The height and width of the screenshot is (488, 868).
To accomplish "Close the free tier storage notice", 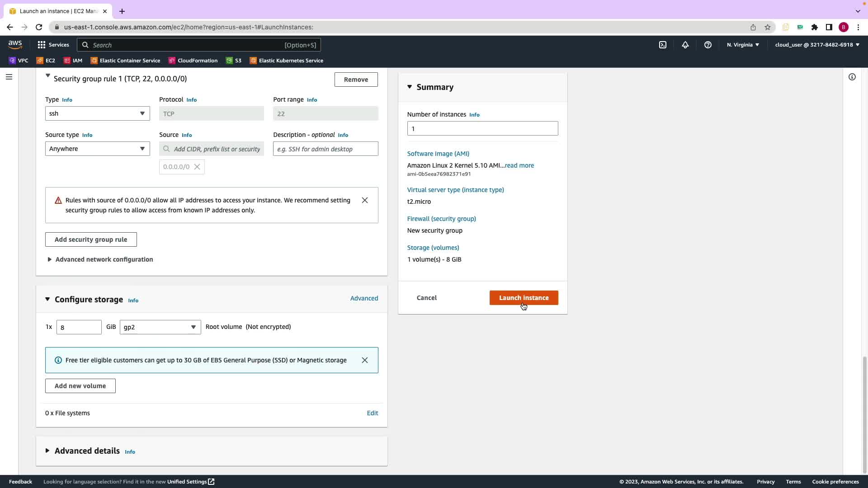I will [x=364, y=360].
